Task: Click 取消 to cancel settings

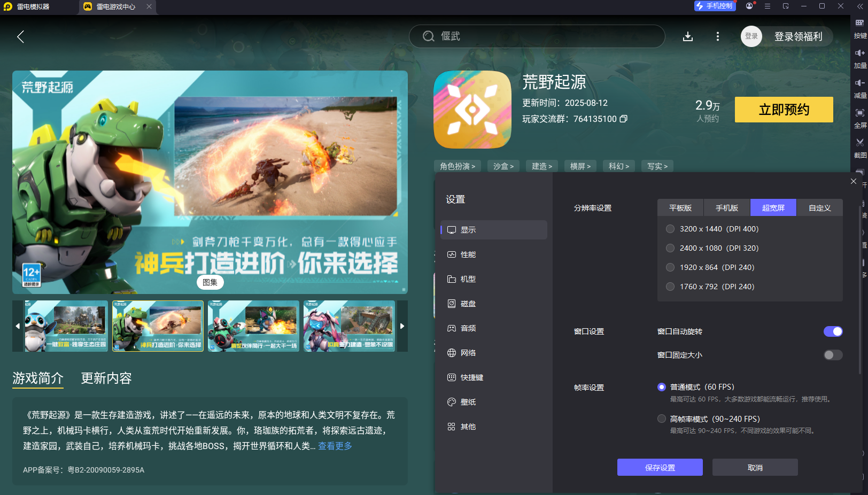Action: [x=755, y=467]
